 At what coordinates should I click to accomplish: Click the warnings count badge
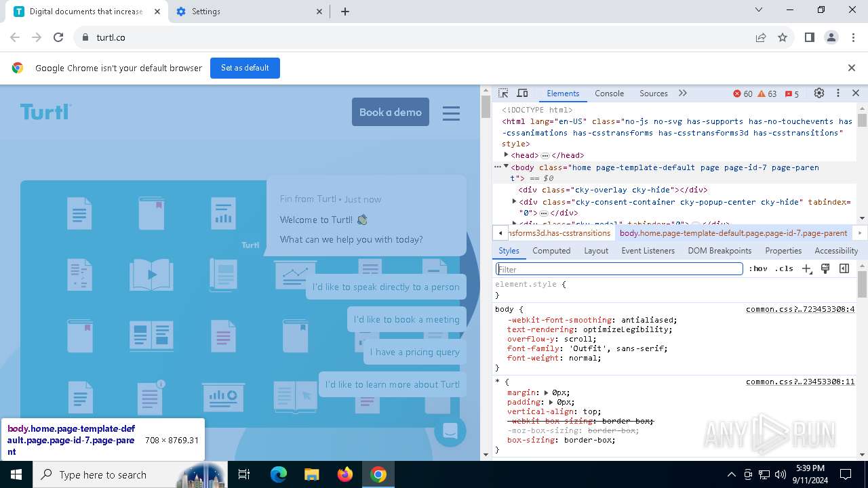click(767, 94)
